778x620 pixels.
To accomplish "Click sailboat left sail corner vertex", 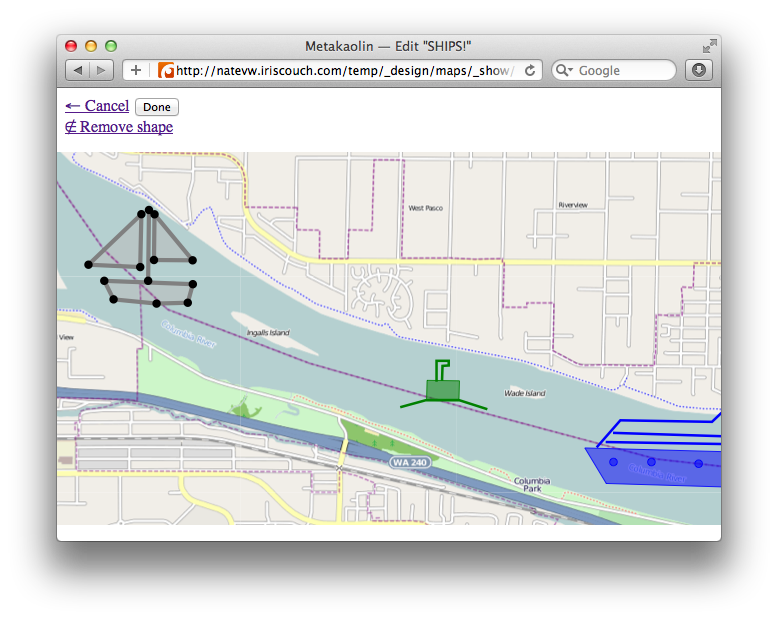I will click(x=88, y=264).
